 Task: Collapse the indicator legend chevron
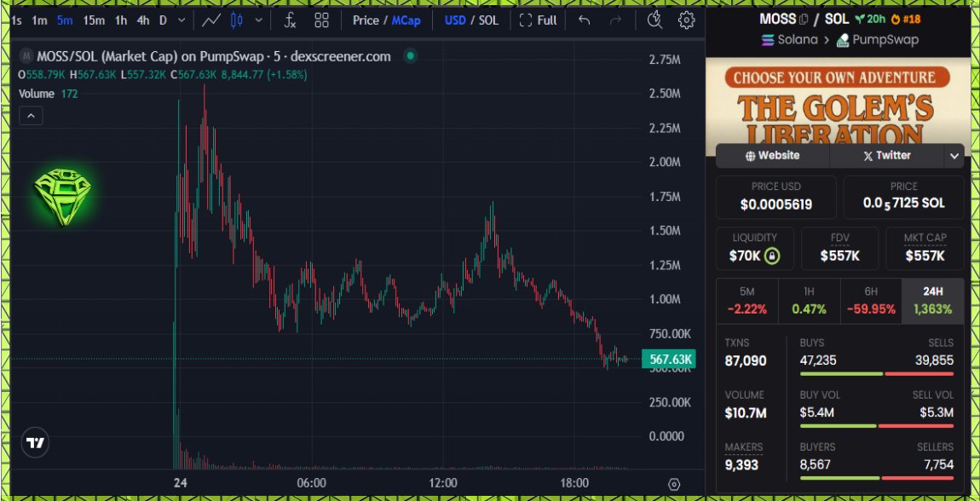click(31, 116)
